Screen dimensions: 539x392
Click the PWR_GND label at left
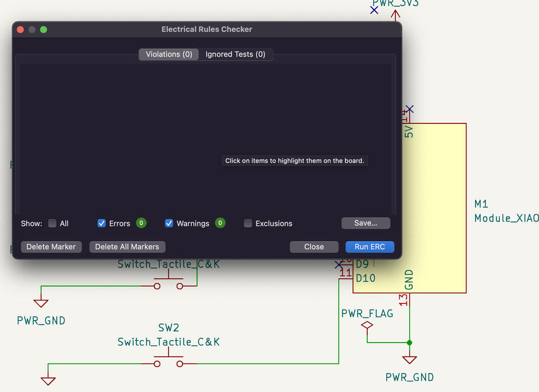tap(41, 321)
